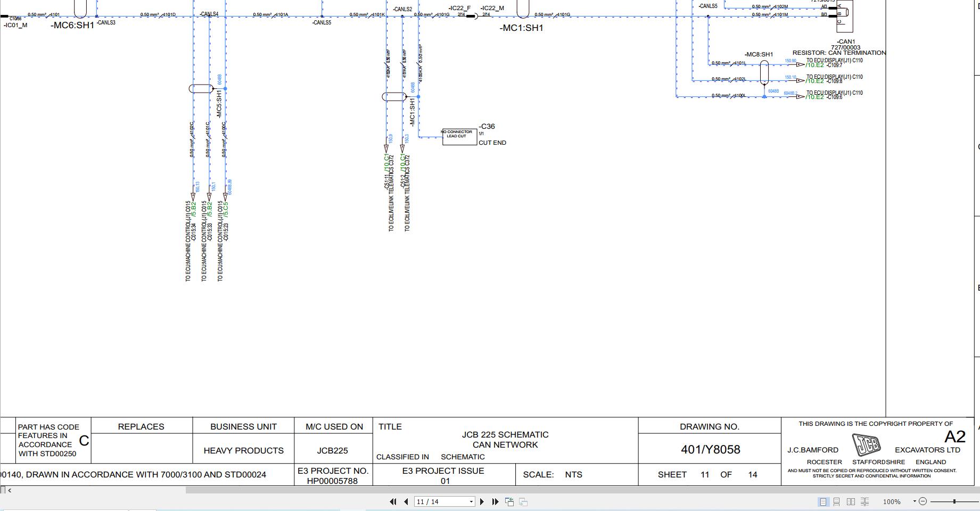Click the horizontal scrollbar left arrow
This screenshot has width=980, height=511.
click(x=10, y=490)
